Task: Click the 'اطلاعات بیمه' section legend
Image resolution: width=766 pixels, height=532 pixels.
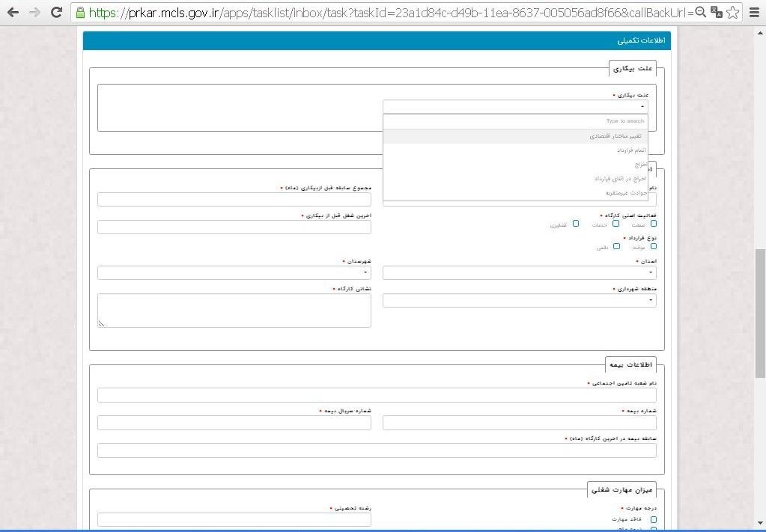Action: point(630,364)
